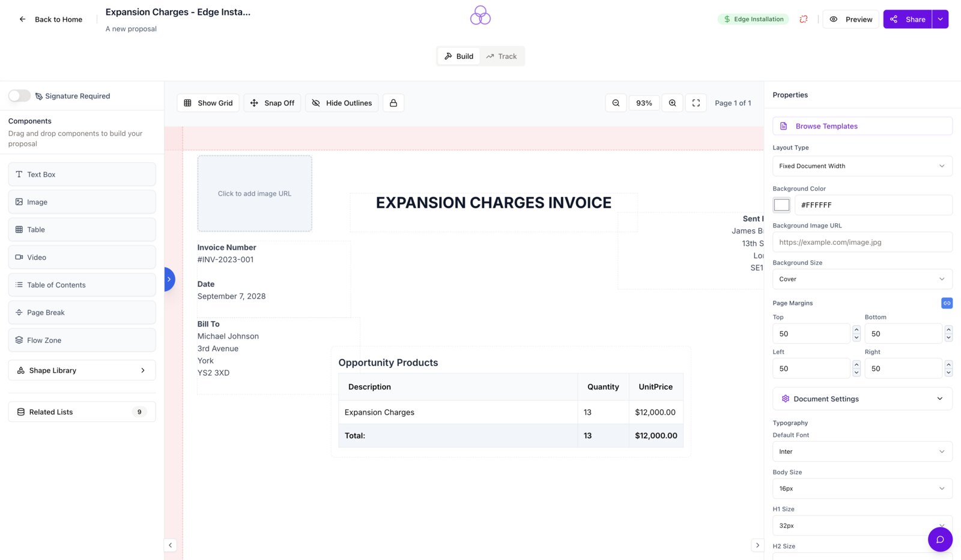Viewport: 961px width, 560px height.
Task: Switch to the Track tab
Action: pos(502,56)
